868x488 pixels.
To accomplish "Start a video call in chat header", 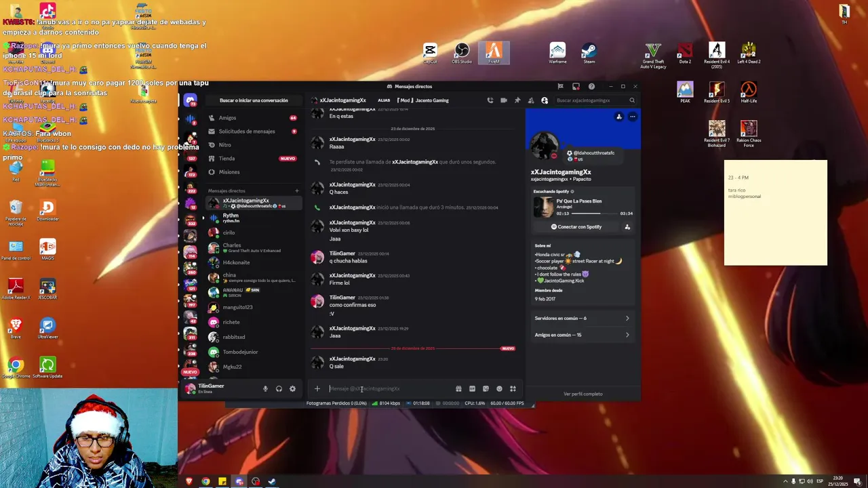I will [x=504, y=100].
